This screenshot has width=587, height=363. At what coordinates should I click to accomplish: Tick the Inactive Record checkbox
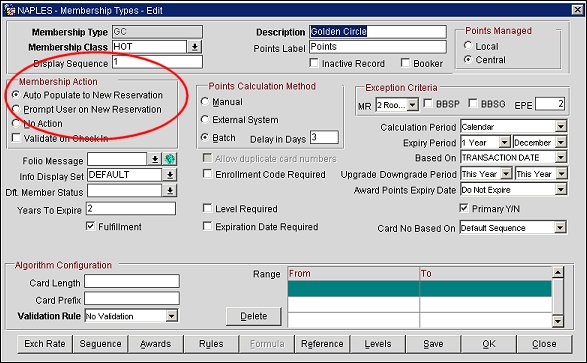(314, 62)
